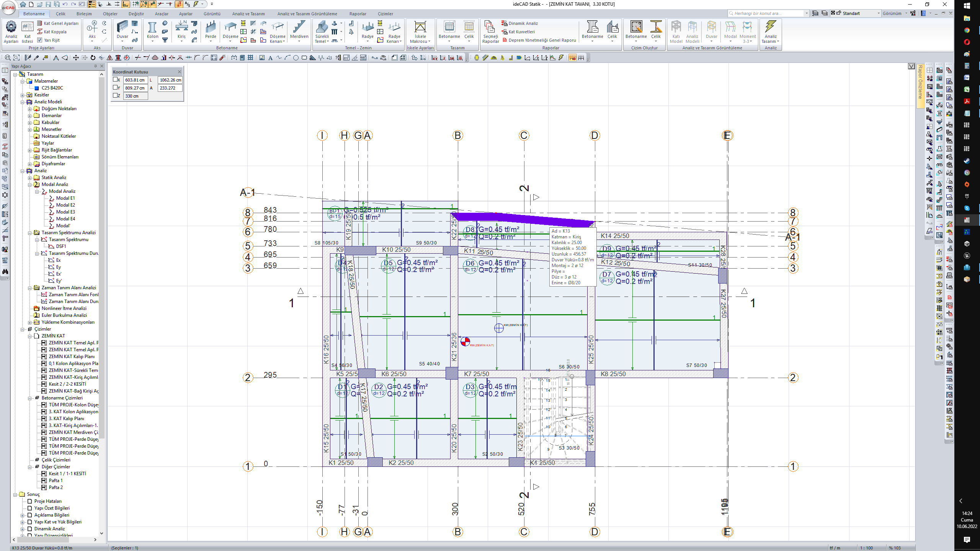This screenshot has height=551, width=980.
Task: Open the Çizimler ribbon tab
Action: pos(385,14)
